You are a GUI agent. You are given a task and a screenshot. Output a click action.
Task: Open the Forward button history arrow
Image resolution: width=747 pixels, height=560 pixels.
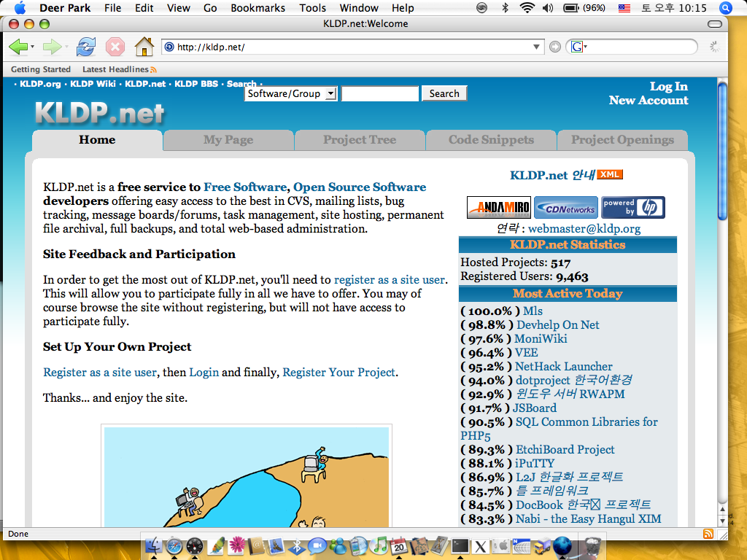[66, 47]
